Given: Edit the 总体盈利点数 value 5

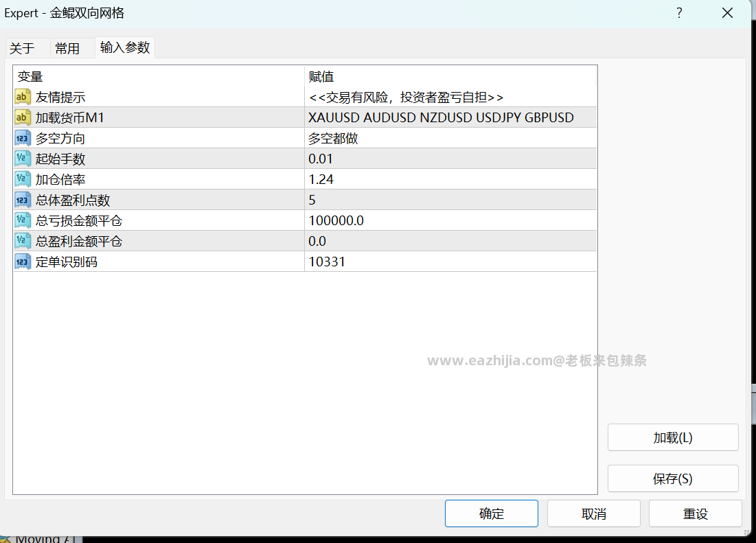Looking at the screenshot, I should point(450,200).
